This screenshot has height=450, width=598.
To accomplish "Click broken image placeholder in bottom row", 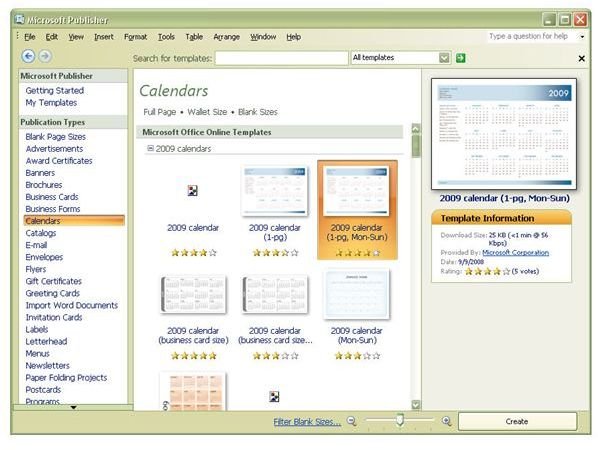I will [274, 397].
